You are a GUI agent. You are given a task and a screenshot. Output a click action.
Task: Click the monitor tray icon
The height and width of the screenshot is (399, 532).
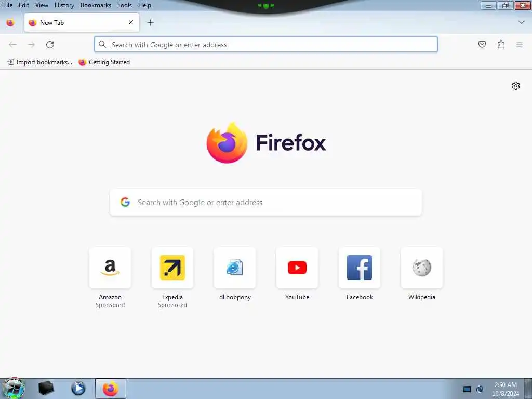(x=467, y=389)
